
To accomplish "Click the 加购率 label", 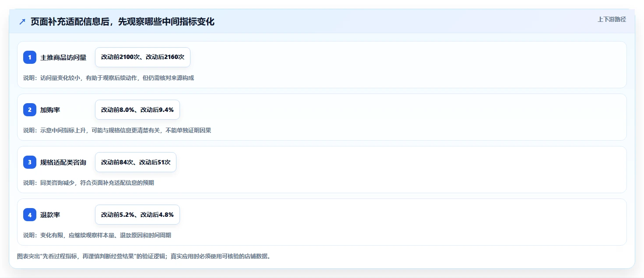I will [x=50, y=110].
